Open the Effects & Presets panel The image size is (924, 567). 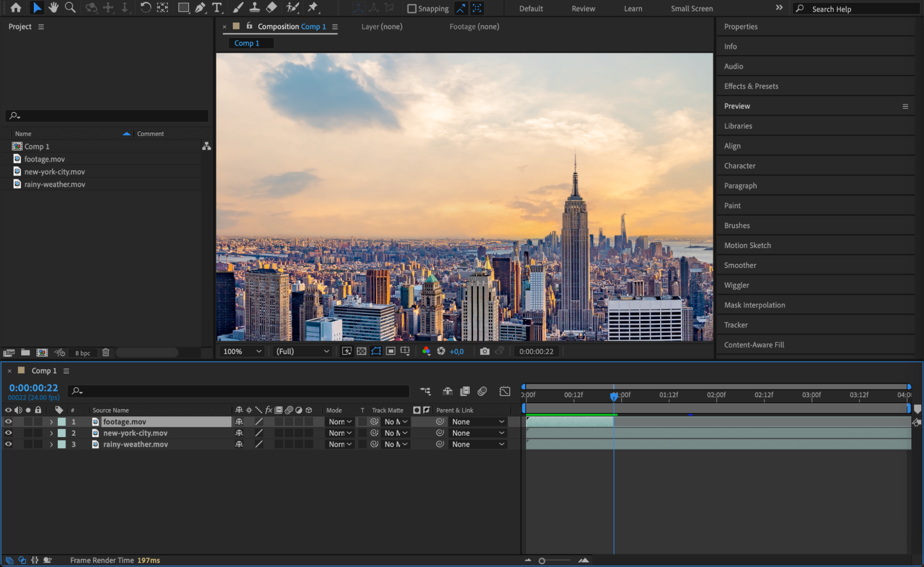[x=751, y=86]
